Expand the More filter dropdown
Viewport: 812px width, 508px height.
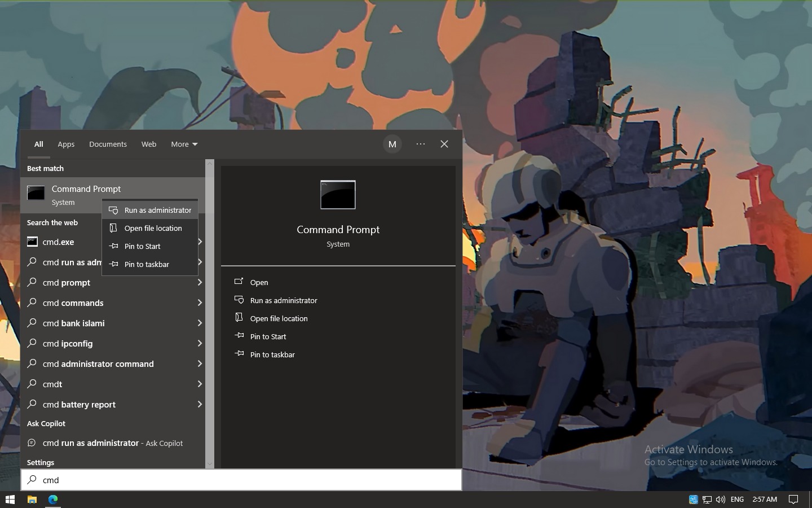click(x=184, y=144)
